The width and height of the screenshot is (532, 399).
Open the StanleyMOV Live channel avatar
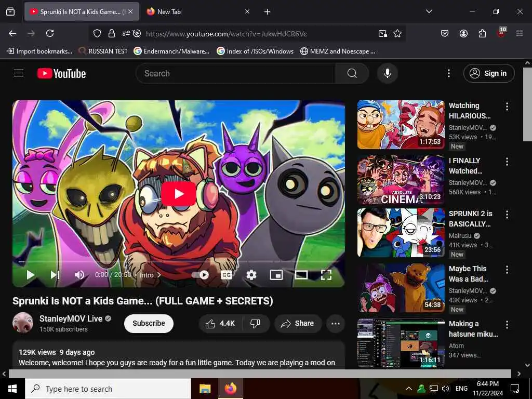[x=23, y=323]
